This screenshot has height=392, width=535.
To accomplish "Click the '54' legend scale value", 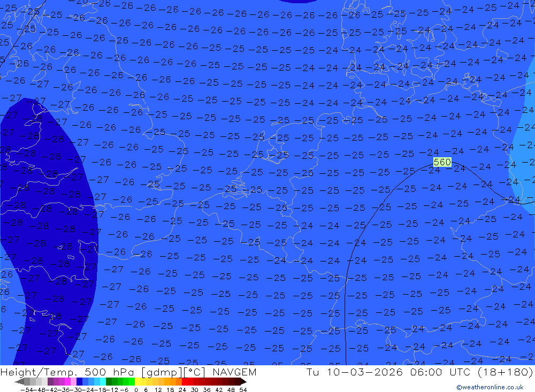I will [243, 390].
